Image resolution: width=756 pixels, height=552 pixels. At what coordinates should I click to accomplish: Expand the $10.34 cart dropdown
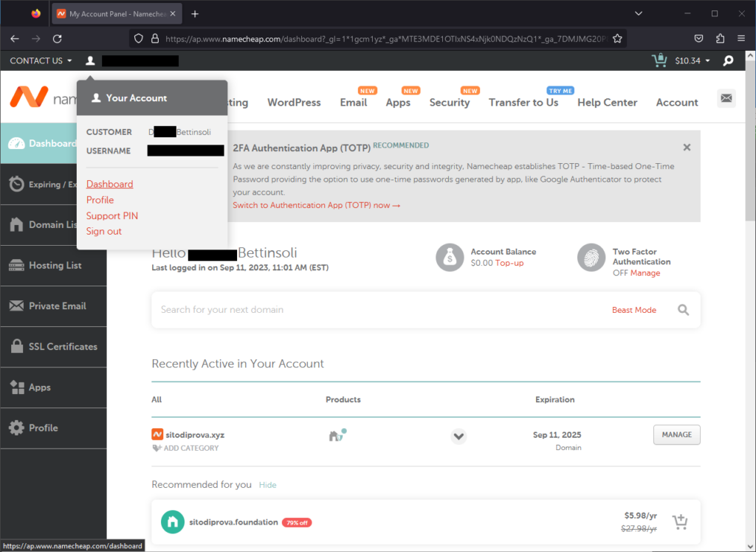click(693, 61)
